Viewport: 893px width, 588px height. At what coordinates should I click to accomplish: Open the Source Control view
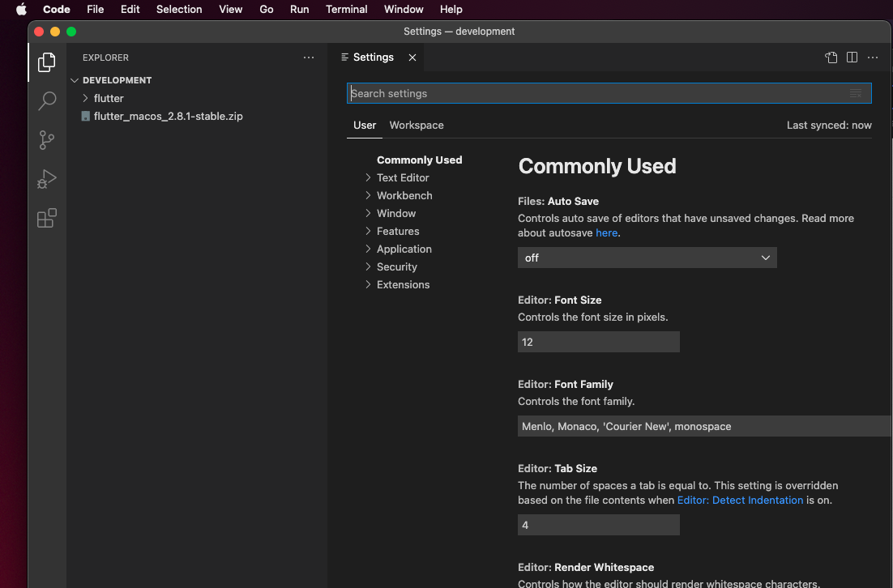tap(47, 140)
